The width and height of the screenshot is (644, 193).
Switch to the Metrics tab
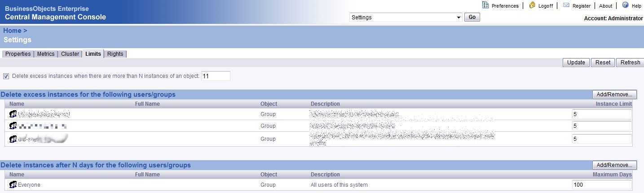click(46, 54)
